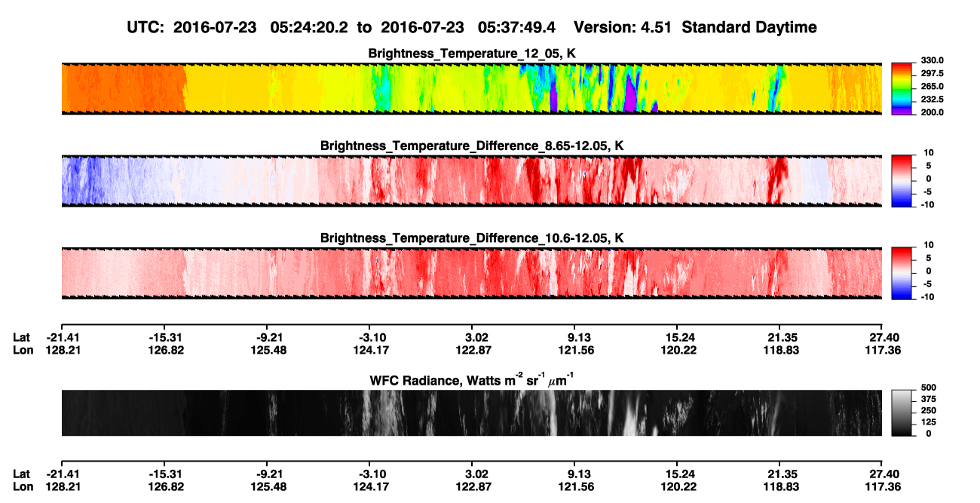Click the Lat label of the bottom axis
The image size is (980, 503).
[x=22, y=474]
